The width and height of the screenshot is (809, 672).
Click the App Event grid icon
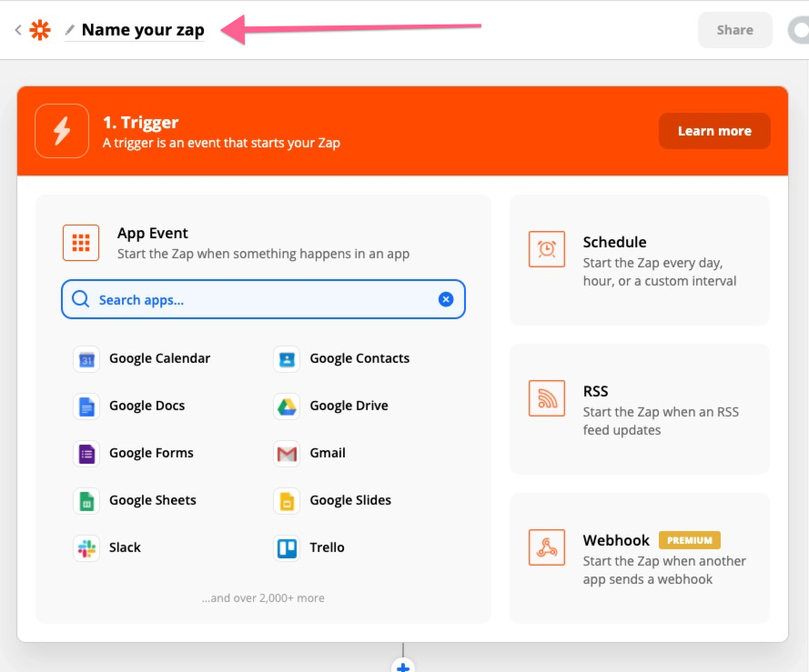click(81, 243)
